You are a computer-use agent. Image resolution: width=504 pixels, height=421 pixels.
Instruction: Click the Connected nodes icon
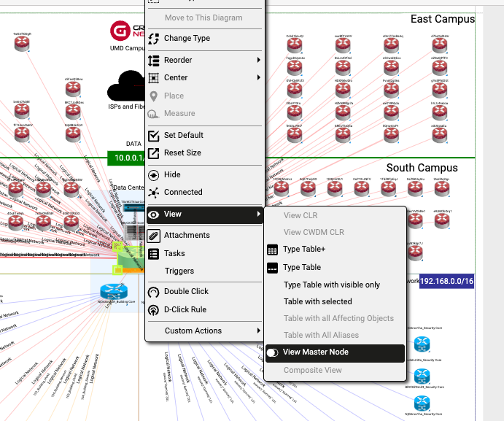tap(153, 193)
